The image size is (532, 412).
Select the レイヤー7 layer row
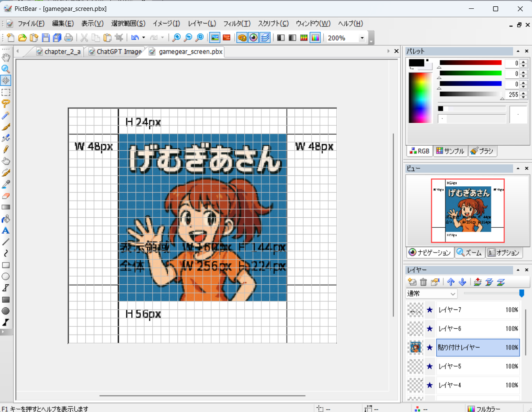point(478,310)
